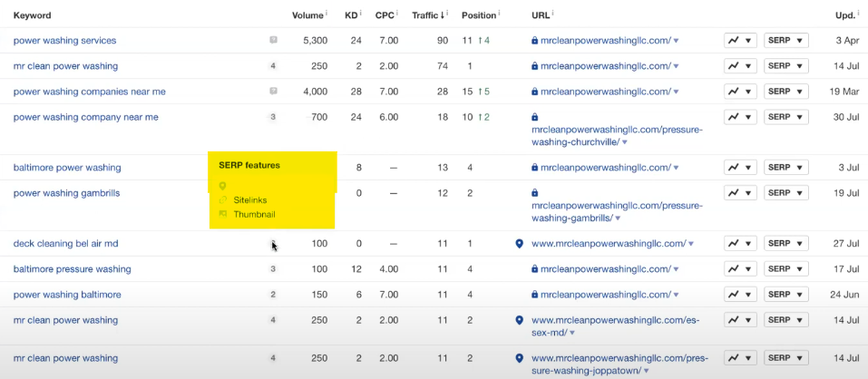The height and width of the screenshot is (379, 868).
Task: Expand SERP dropdown for power washing services
Action: pos(786,41)
